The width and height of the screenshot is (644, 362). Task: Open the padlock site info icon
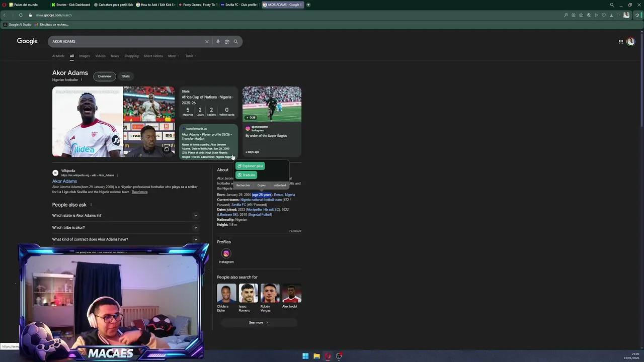click(x=30, y=15)
